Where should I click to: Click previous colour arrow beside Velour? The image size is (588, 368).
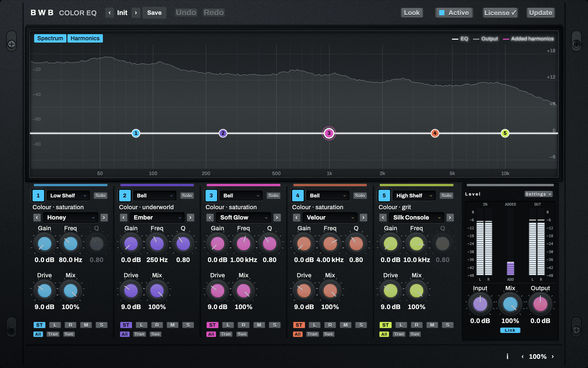[x=297, y=218]
